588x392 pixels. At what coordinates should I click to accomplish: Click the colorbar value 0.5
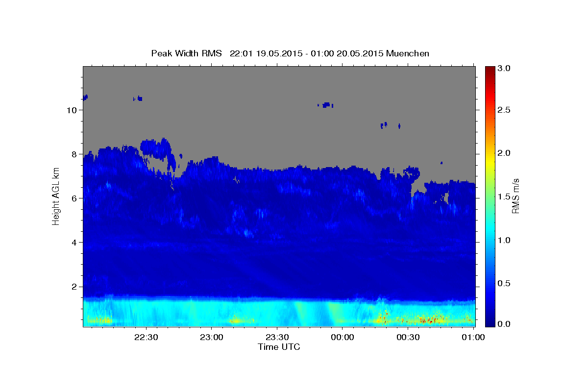(505, 283)
